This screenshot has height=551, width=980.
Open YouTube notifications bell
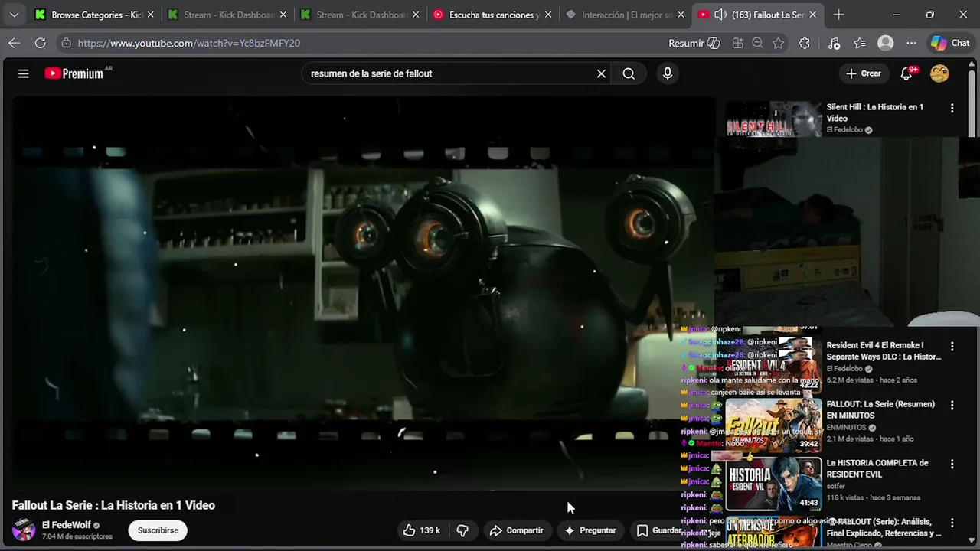(x=907, y=73)
